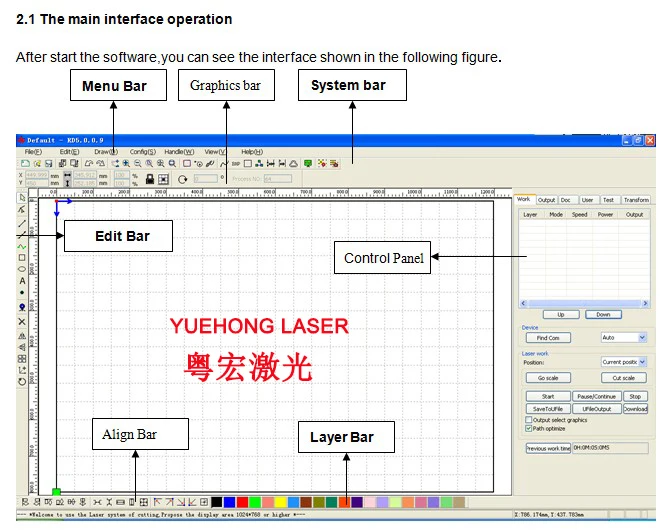Screen dimensions: 665x530
Task: Click the move to top-left corner arrow icon
Action: tap(157, 502)
